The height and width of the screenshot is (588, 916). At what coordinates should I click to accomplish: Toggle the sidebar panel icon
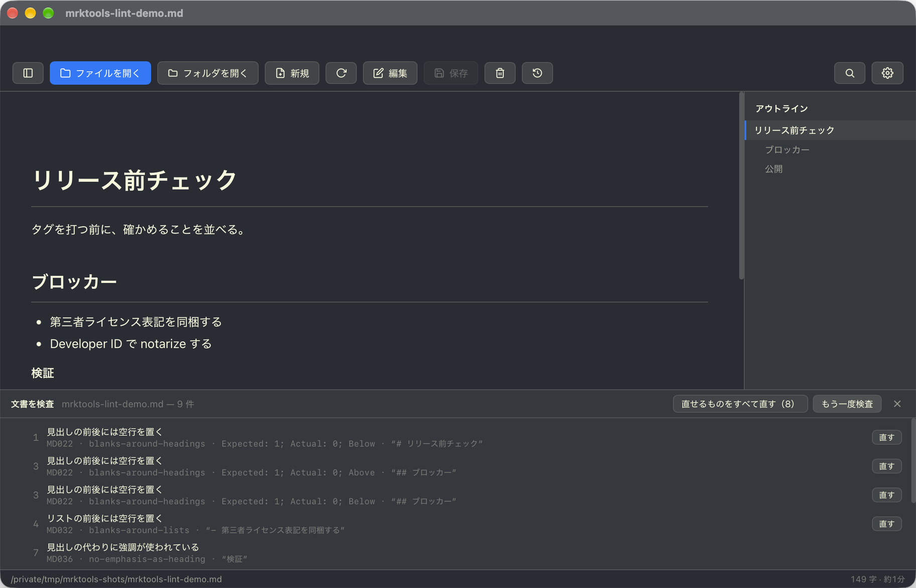point(28,73)
